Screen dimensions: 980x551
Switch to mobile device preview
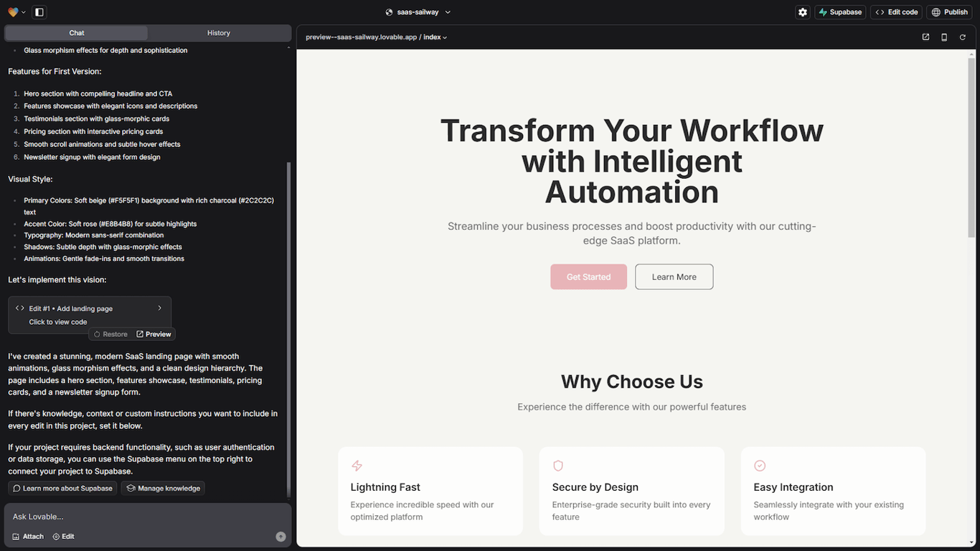944,37
